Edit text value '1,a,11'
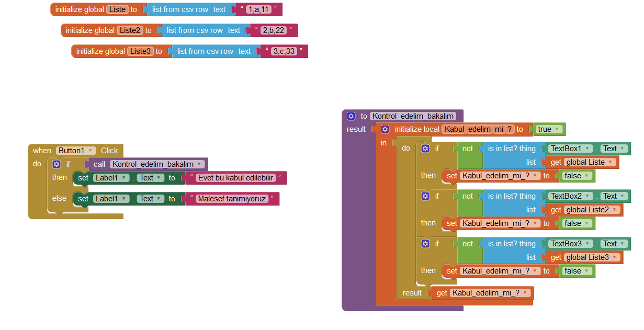Screen dimensions: 644x330 click(x=258, y=9)
